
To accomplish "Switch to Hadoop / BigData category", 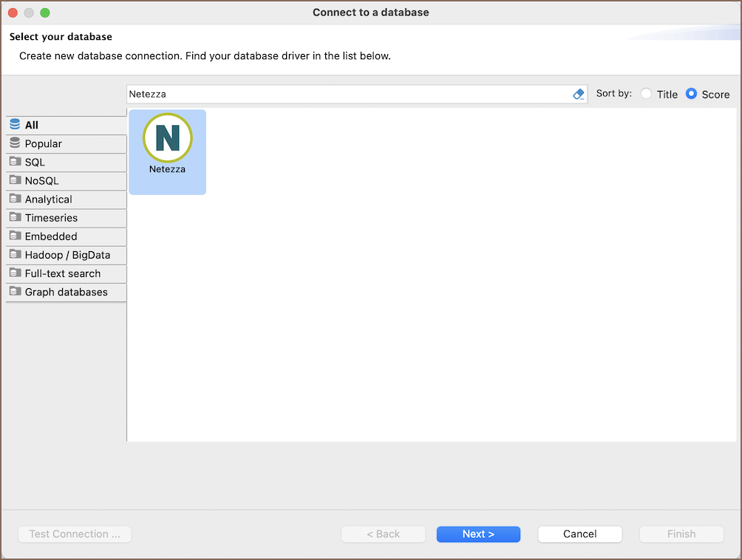I will 67,255.
